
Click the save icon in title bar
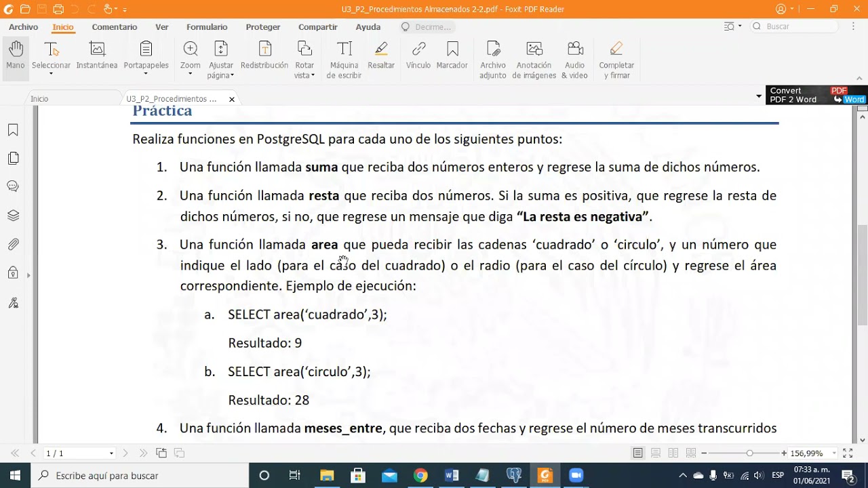42,9
